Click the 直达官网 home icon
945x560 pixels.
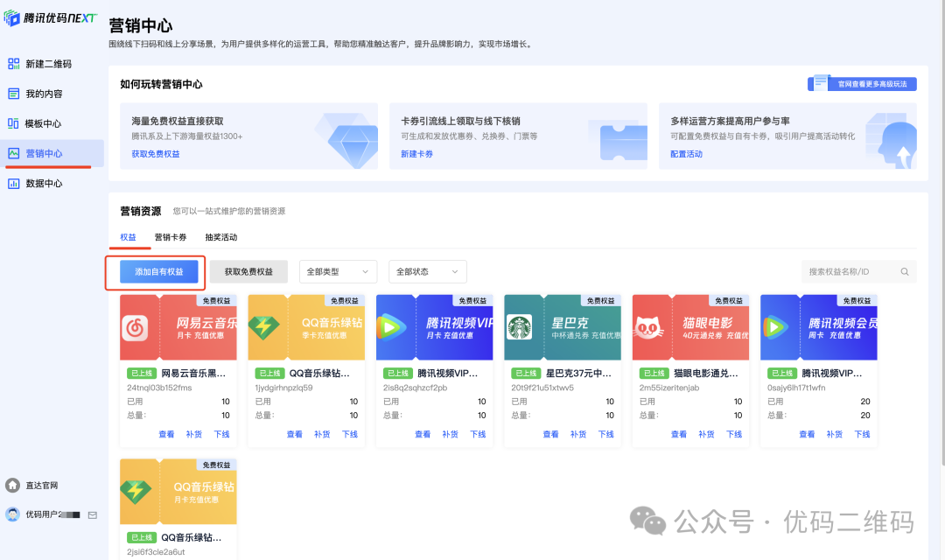point(12,486)
